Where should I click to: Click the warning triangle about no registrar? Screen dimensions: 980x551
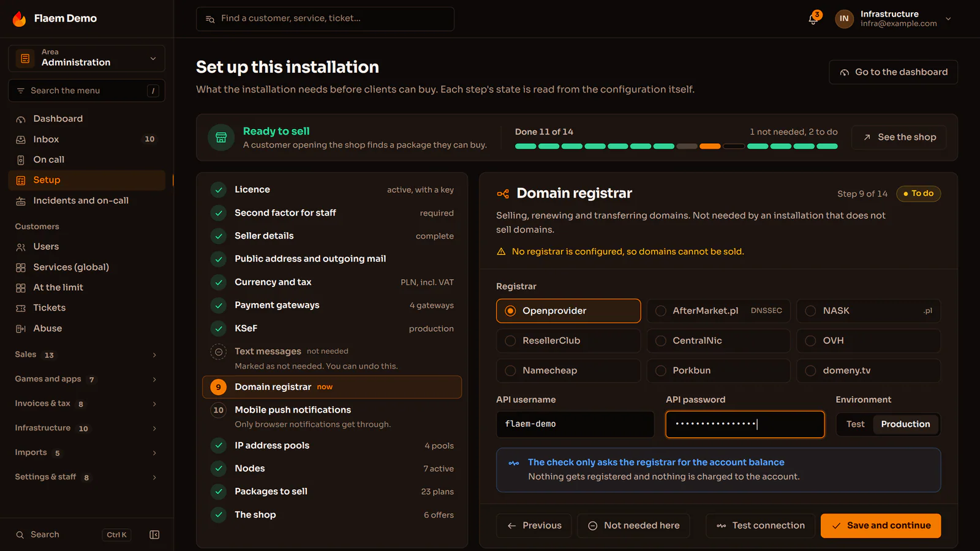coord(501,252)
